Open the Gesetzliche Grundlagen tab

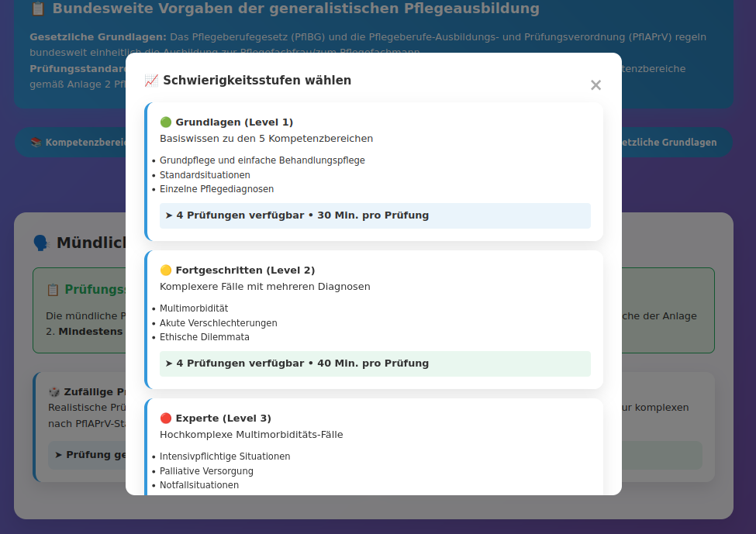(x=671, y=143)
